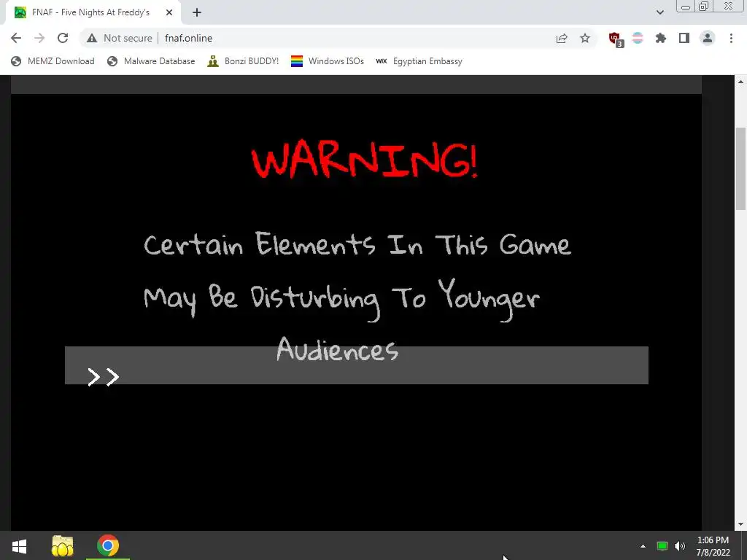Screen dimensions: 747x560
Task: Click the browser forward arrow
Action: (x=39, y=38)
